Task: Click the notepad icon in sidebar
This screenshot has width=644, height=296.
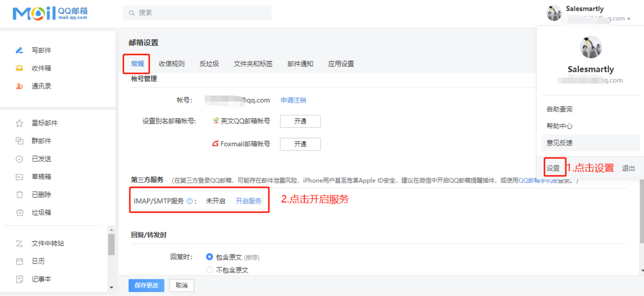Action: 19,279
